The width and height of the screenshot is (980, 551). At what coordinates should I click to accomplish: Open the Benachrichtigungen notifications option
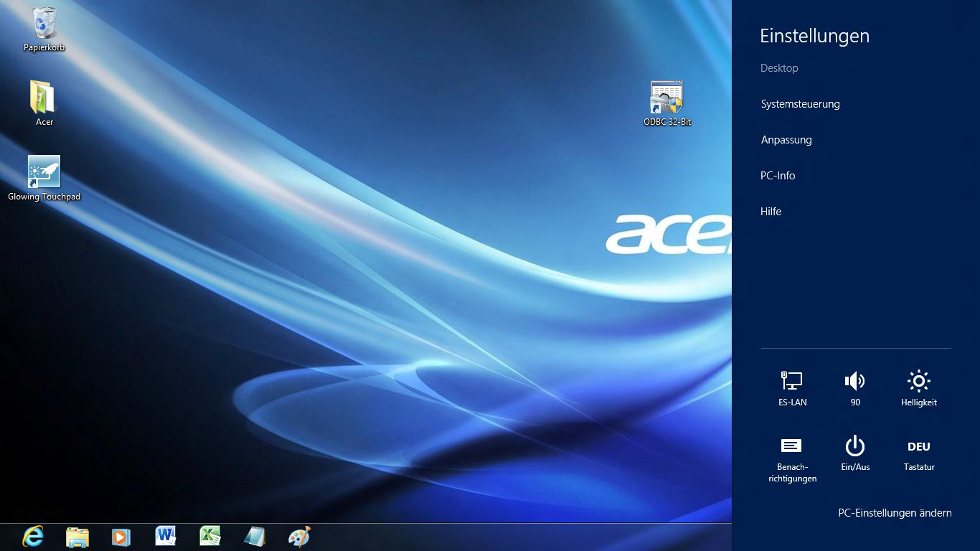tap(792, 460)
